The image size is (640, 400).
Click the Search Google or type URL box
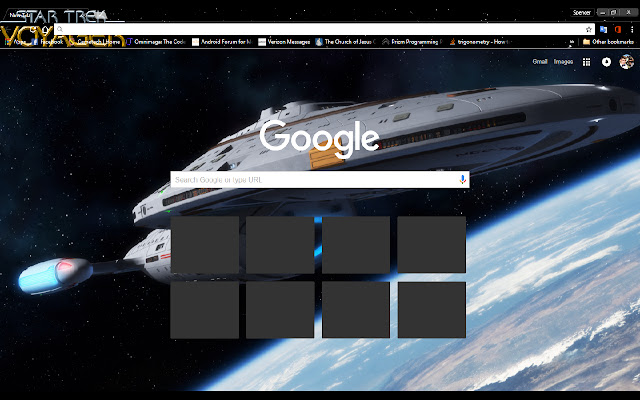(320, 180)
